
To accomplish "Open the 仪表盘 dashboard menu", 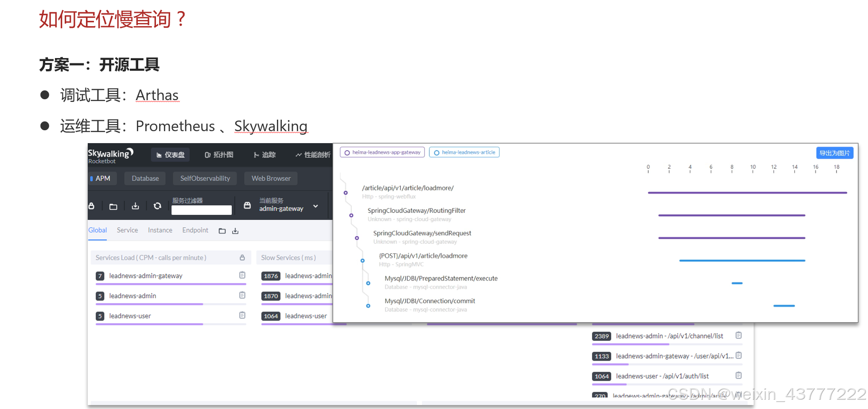I will tap(171, 155).
